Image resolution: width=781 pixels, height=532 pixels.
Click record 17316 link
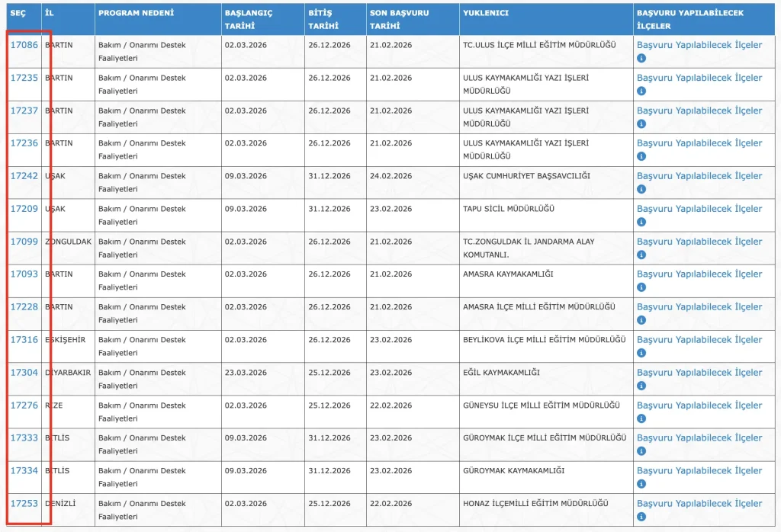24,340
